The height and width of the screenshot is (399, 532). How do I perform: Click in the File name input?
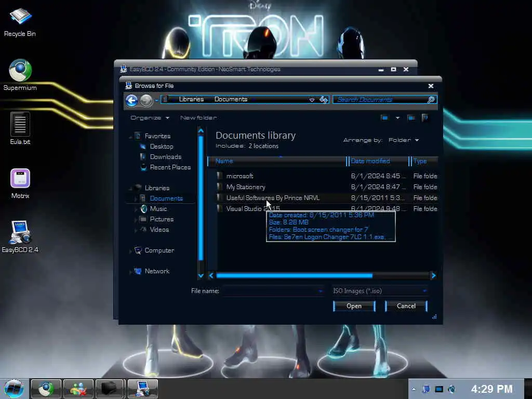[270, 291]
